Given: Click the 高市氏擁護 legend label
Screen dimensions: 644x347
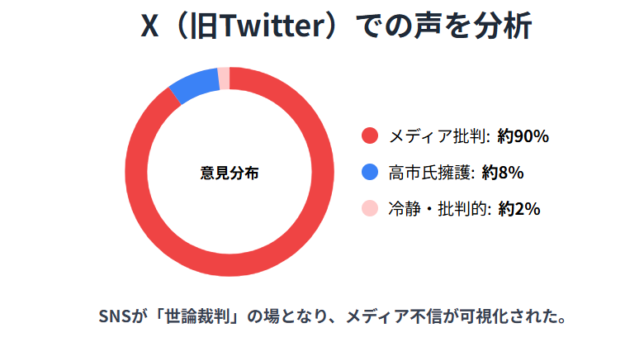Looking at the screenshot, I should (431, 173).
